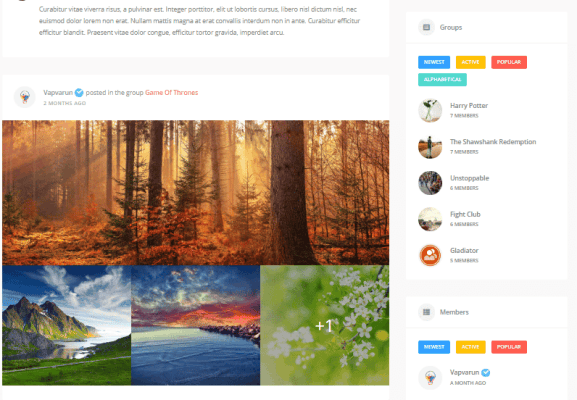Click the verified badge in Members widget
The width and height of the screenshot is (577, 400).
[x=486, y=372]
